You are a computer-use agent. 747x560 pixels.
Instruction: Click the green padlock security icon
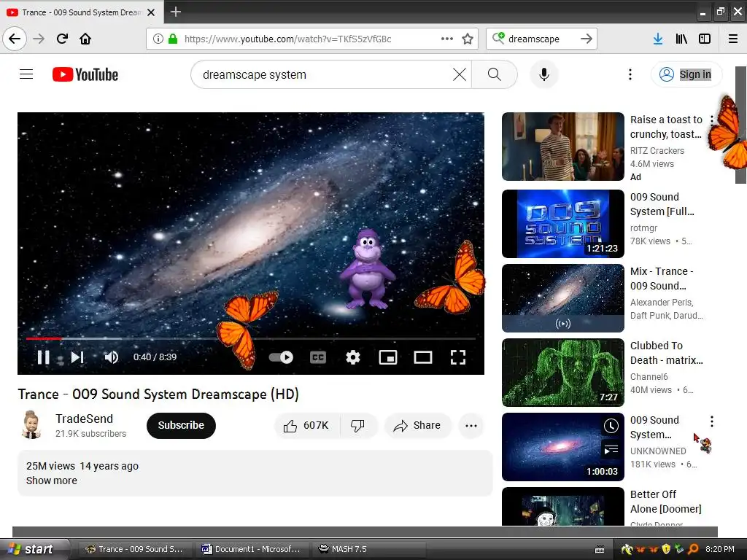[173, 39]
